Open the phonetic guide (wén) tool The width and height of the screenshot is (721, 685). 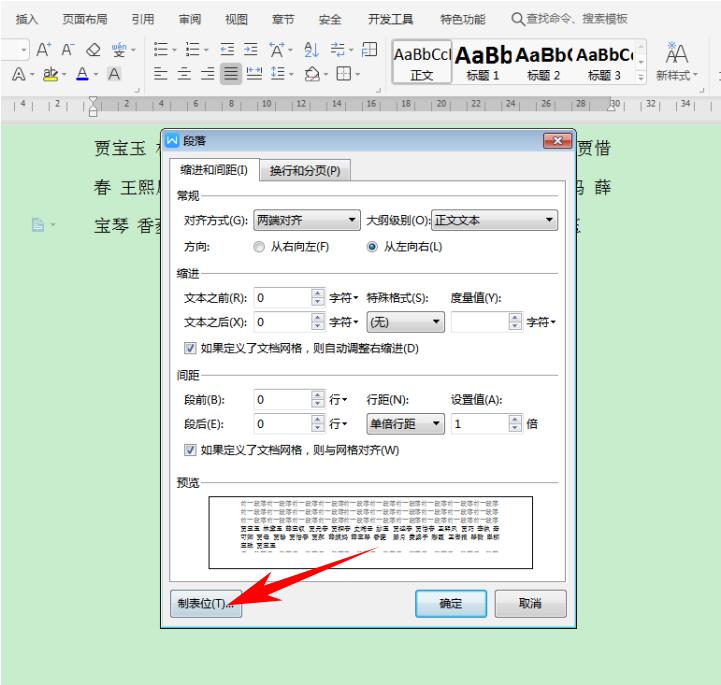[x=119, y=49]
